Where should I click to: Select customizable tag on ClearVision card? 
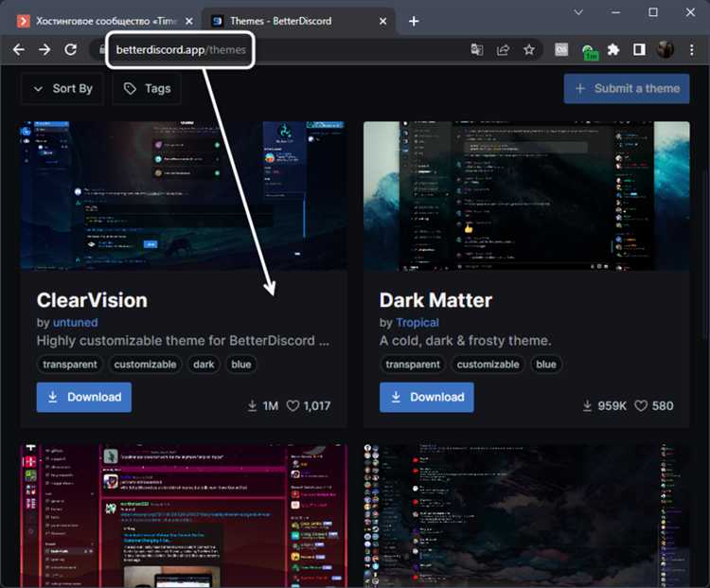146,365
